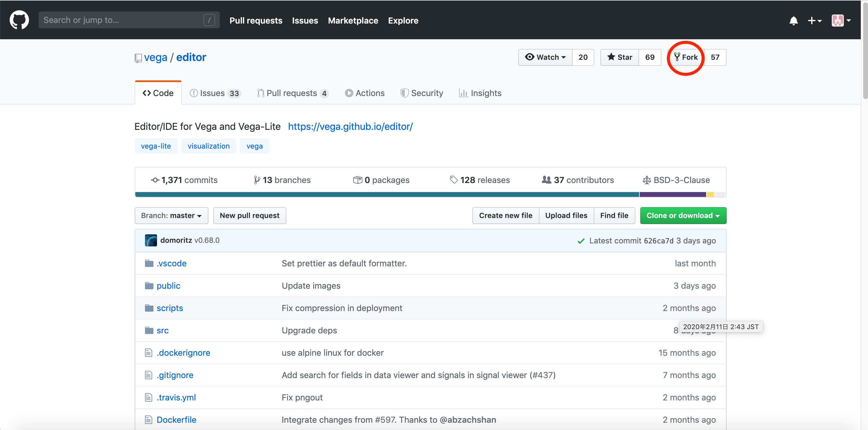Open the public folder
Screen dimensions: 868x430
(168, 285)
